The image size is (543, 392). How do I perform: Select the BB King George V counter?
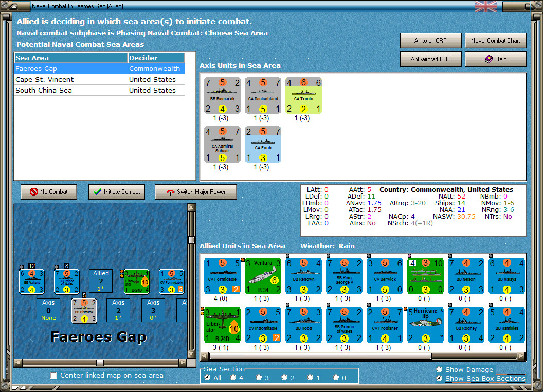click(344, 276)
